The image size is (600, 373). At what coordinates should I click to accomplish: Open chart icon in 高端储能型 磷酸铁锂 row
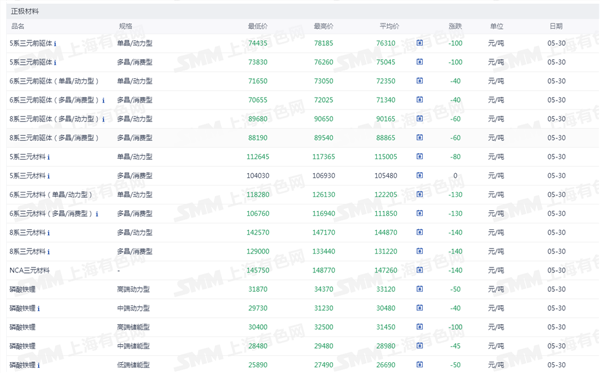pyautogui.click(x=420, y=327)
